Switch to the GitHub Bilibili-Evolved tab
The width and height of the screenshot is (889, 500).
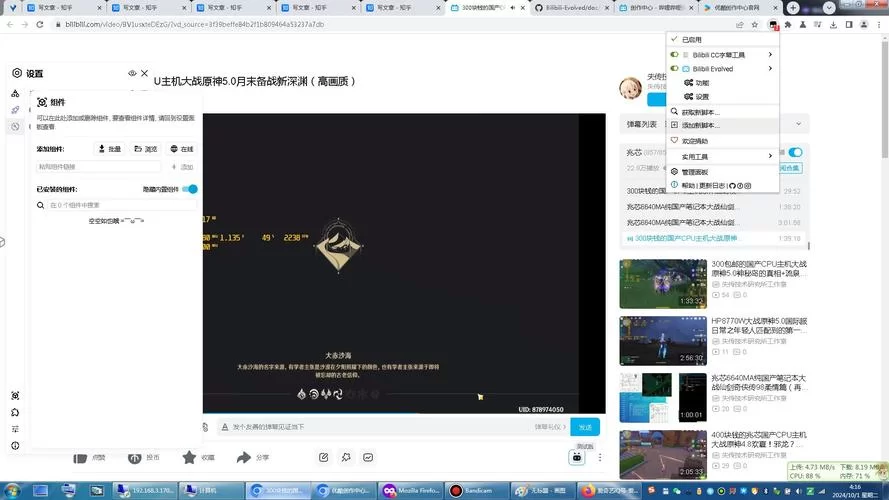573,8
